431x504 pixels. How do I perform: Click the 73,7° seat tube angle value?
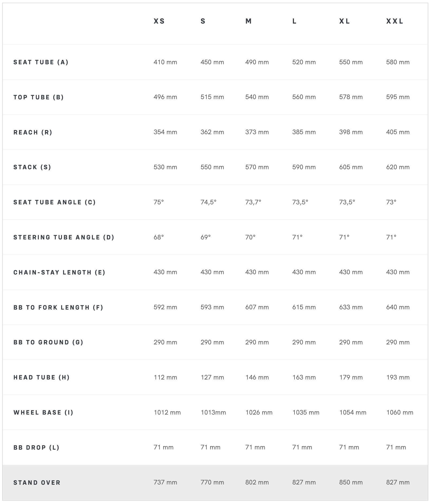[253, 202]
